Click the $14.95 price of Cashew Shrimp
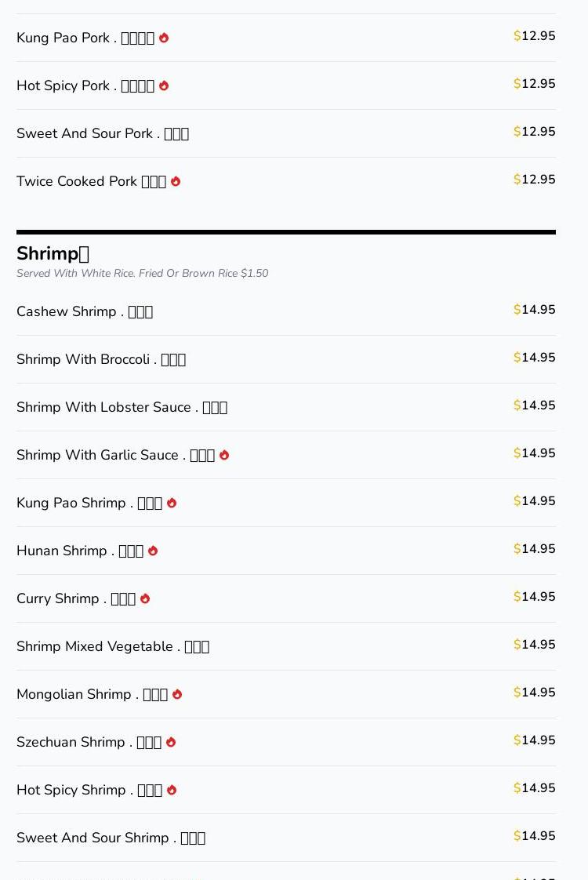The image size is (588, 880). [x=534, y=310]
